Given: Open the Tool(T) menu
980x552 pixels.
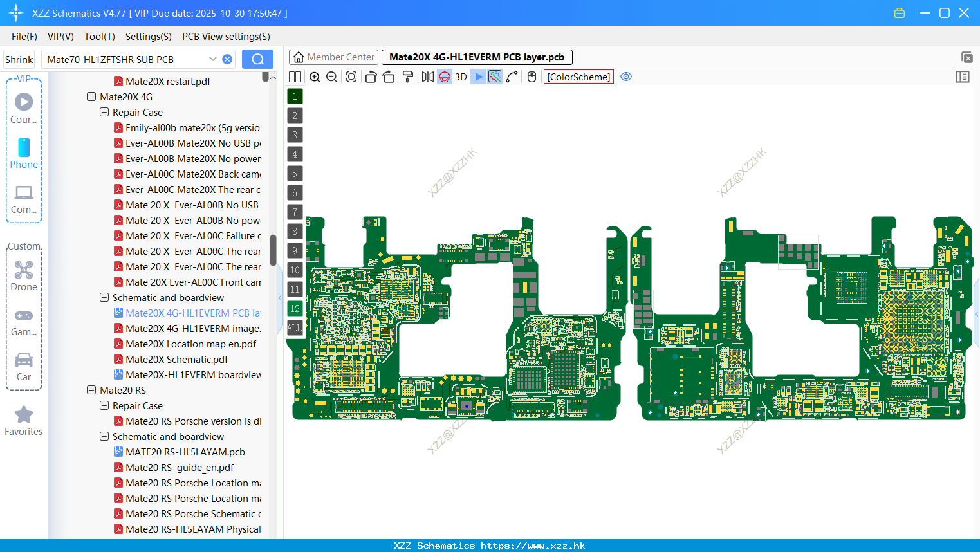Looking at the screenshot, I should 100,37.
